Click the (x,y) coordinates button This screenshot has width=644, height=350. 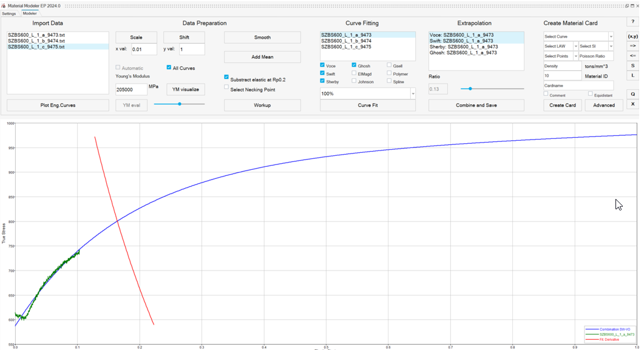(632, 36)
